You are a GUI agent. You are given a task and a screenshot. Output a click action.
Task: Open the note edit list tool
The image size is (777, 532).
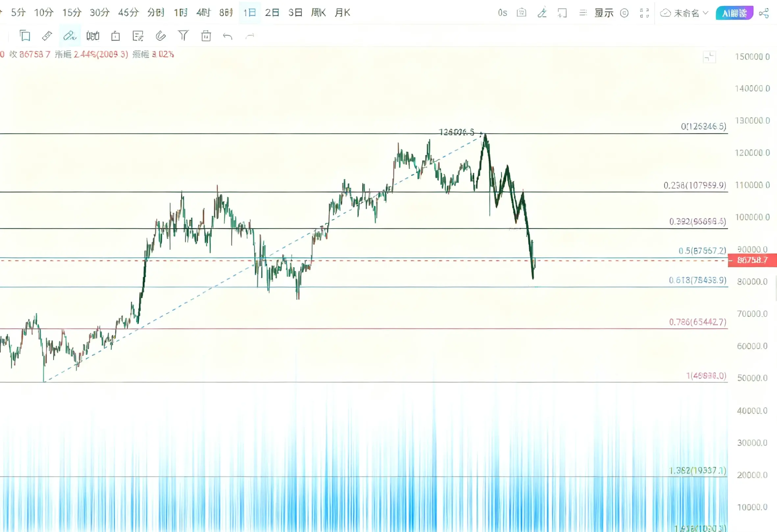(138, 36)
